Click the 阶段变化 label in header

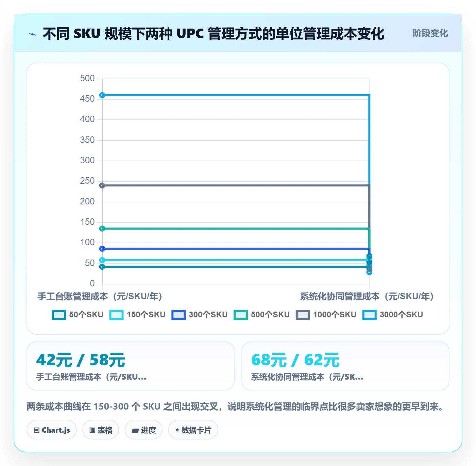pyautogui.click(x=430, y=33)
